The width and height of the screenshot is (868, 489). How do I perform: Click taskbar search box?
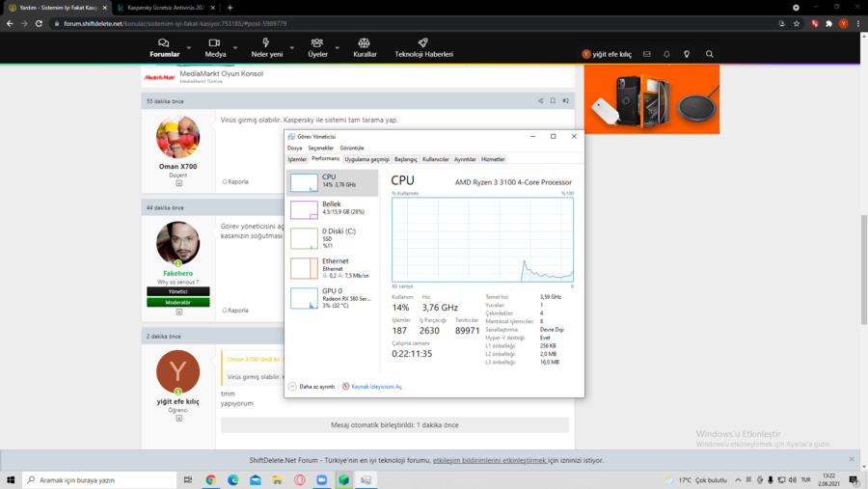(99, 479)
